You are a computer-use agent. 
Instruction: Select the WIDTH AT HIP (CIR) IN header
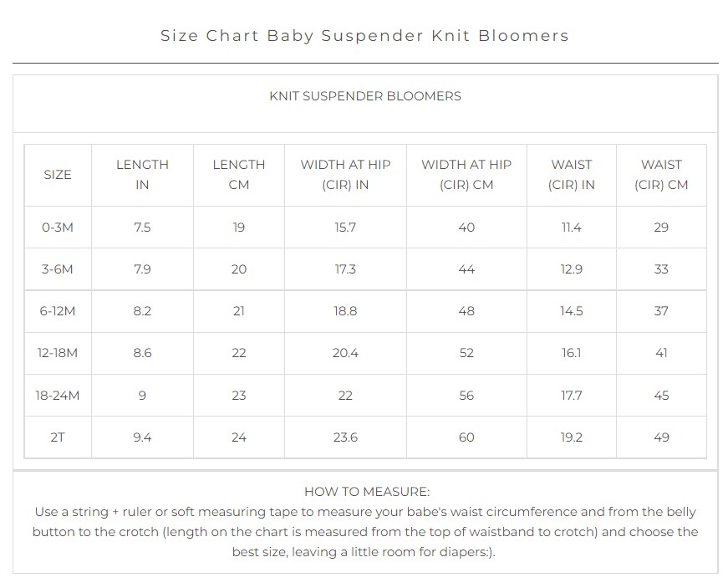[x=345, y=175]
